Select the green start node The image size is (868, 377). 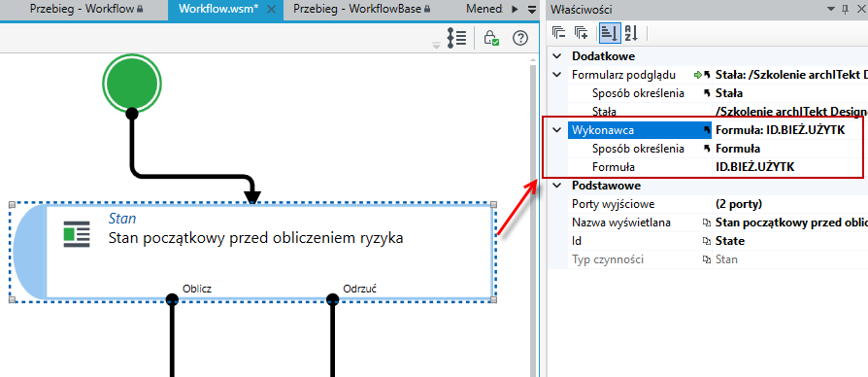coord(131,83)
